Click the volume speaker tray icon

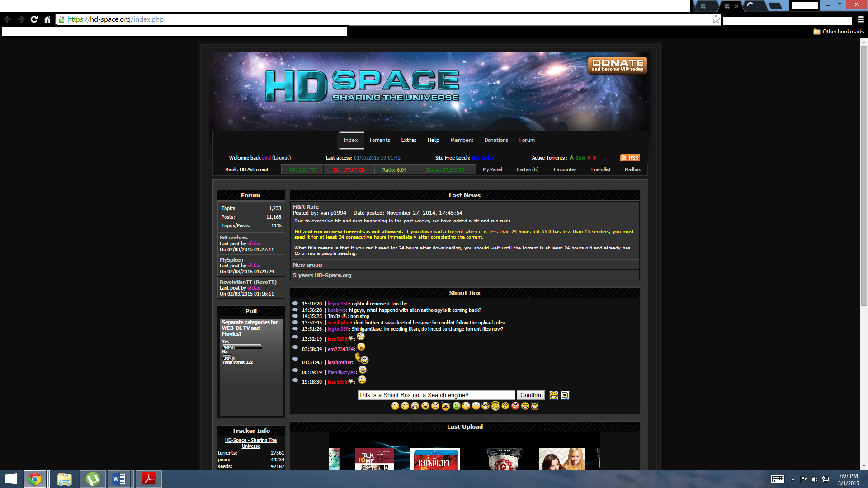[x=814, y=479]
